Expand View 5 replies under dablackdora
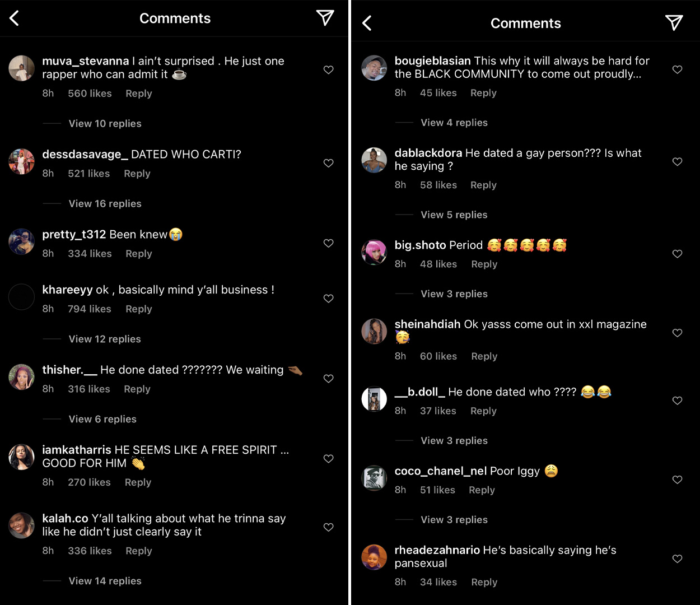Screen dimensions: 700x605 pyautogui.click(x=454, y=215)
